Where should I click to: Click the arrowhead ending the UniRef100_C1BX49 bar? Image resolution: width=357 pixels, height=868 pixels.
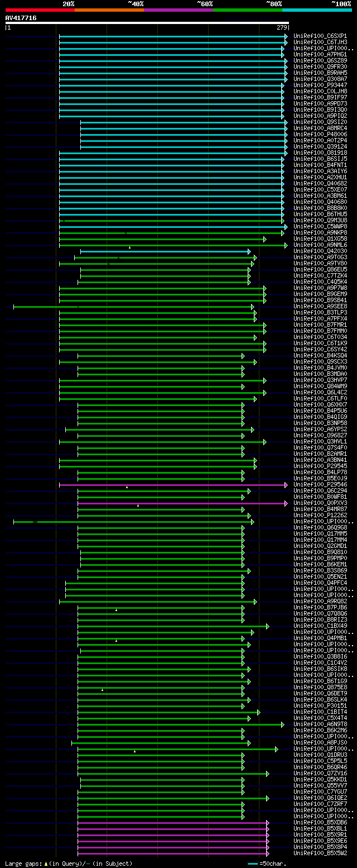pos(268,626)
